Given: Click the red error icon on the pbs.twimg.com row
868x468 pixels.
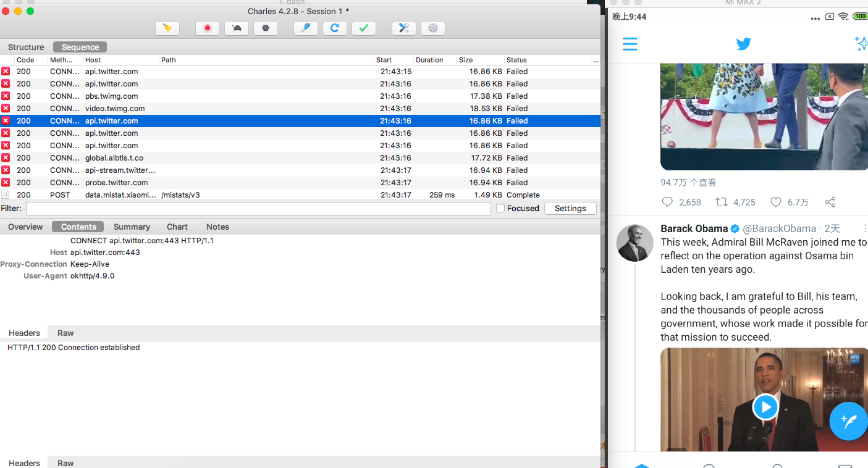Looking at the screenshot, I should tap(6, 96).
